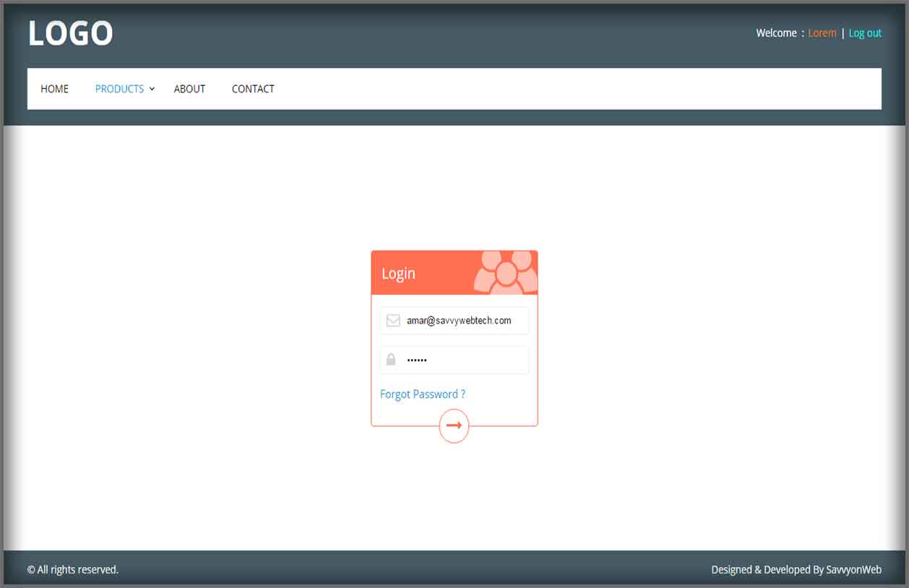The width and height of the screenshot is (909, 588).
Task: Click the envelope icon in the email field
Action: (393, 321)
